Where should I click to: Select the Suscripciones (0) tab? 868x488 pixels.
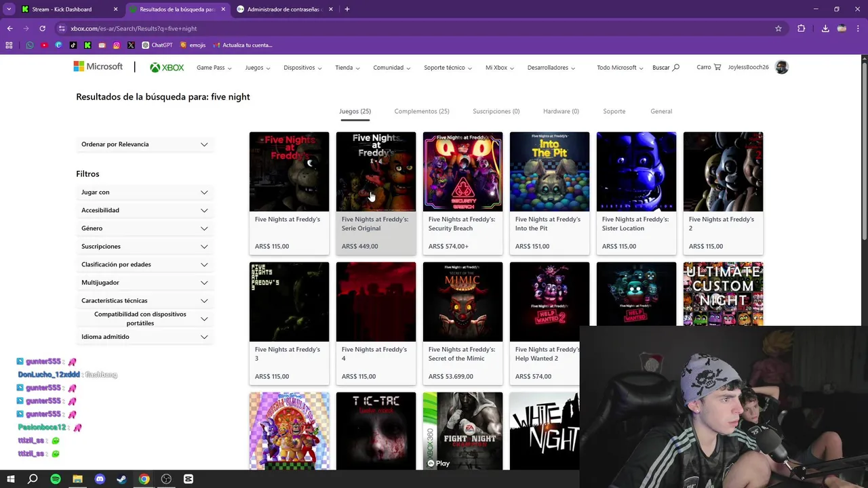pyautogui.click(x=496, y=111)
